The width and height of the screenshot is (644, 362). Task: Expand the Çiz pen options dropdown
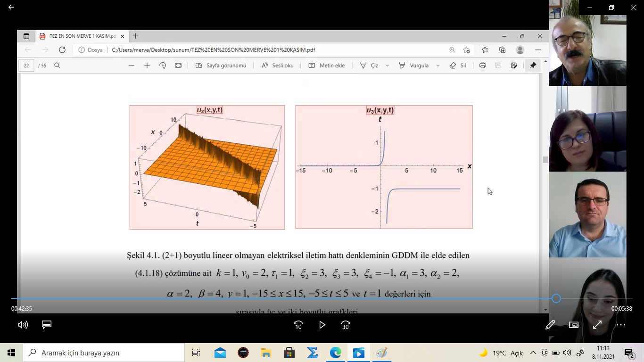(x=388, y=66)
